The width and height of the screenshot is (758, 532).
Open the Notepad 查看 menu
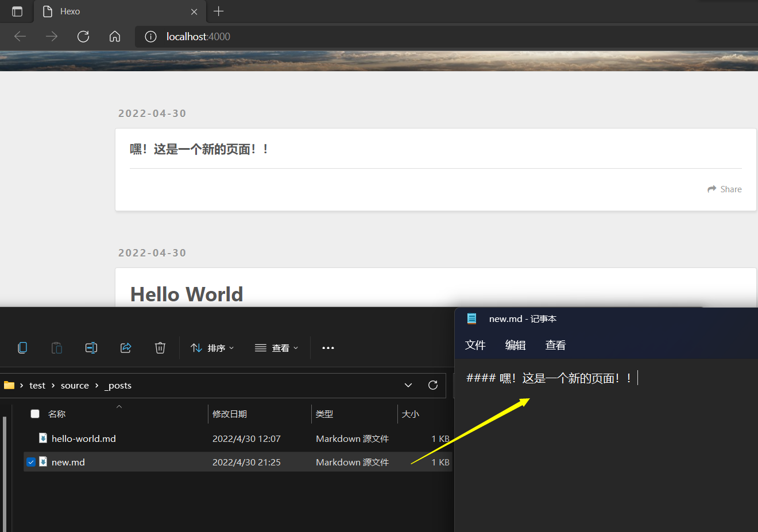tap(555, 345)
